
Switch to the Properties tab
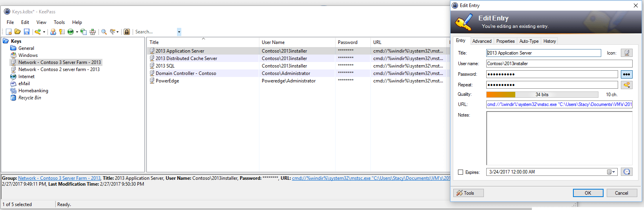click(x=505, y=41)
